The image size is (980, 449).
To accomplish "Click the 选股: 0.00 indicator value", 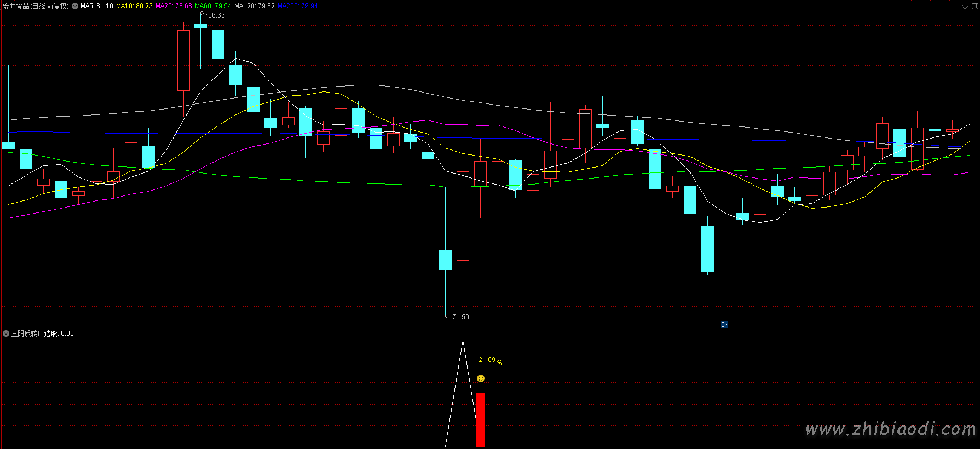I will tap(59, 333).
